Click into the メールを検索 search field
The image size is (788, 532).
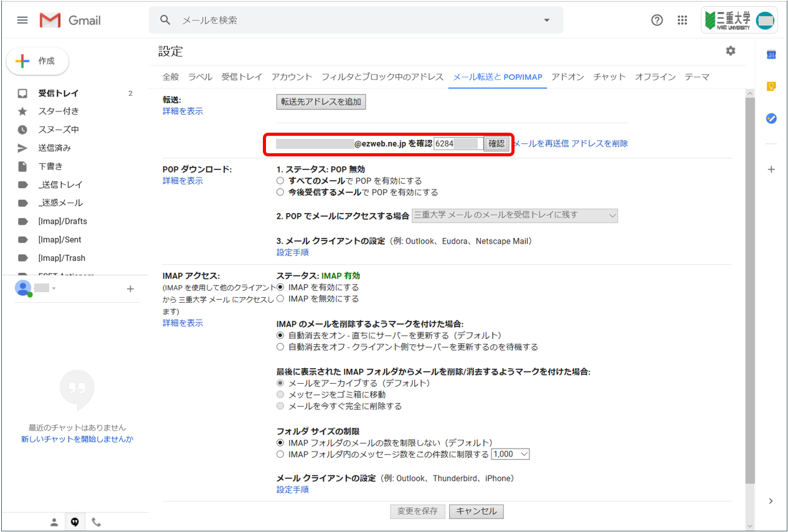pyautogui.click(x=356, y=20)
